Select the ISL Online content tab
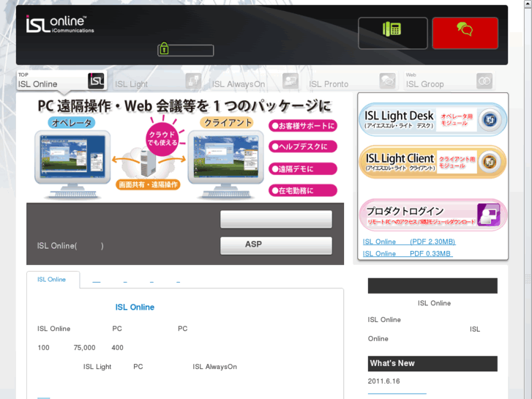This screenshot has width=532, height=399. [x=53, y=280]
